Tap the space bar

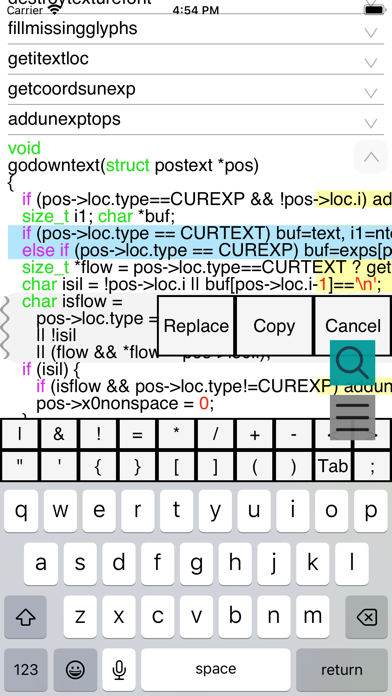pyautogui.click(x=216, y=669)
